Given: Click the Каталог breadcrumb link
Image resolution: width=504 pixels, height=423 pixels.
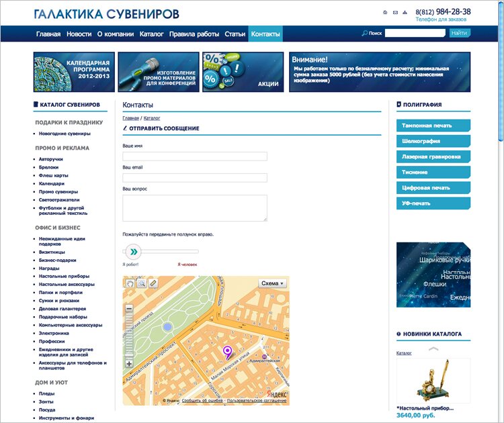Looking at the screenshot, I should 152,118.
